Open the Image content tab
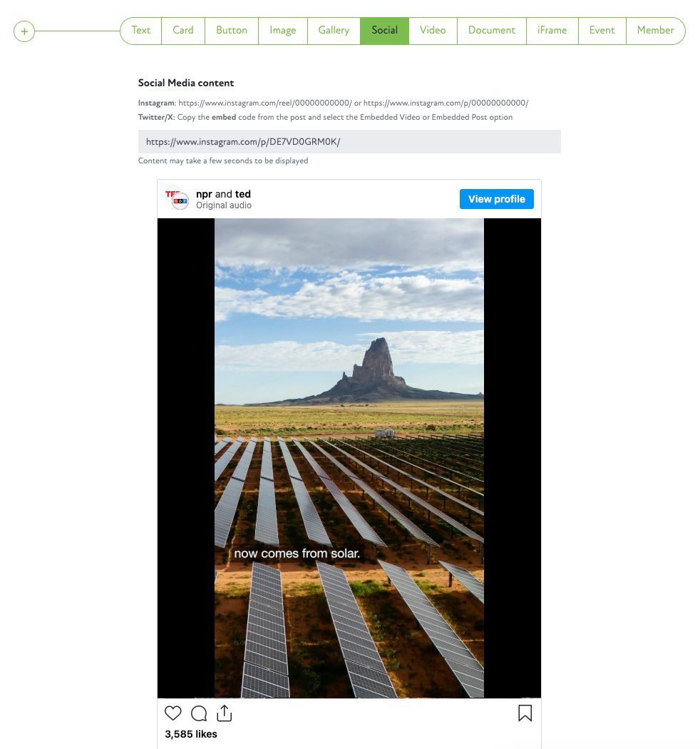The image size is (700, 749). (x=283, y=31)
